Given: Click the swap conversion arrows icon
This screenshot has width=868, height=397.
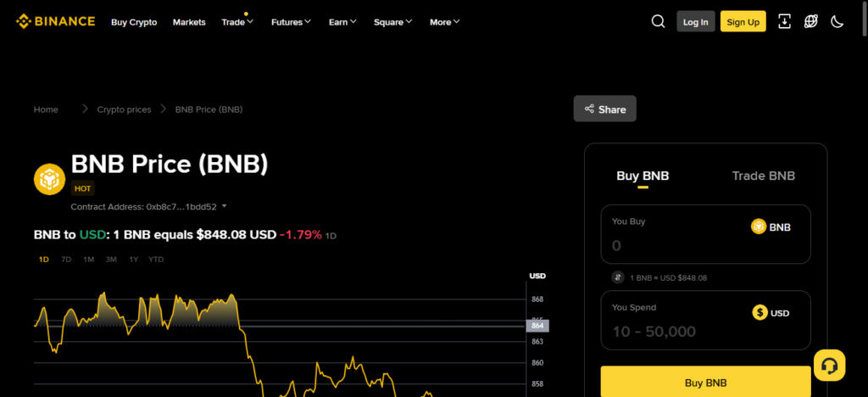Looking at the screenshot, I should (x=618, y=277).
